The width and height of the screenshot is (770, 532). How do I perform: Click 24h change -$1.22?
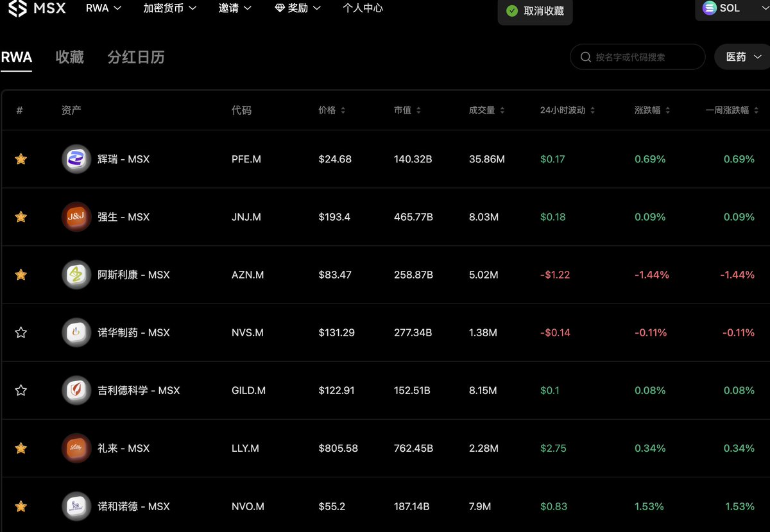pos(555,275)
